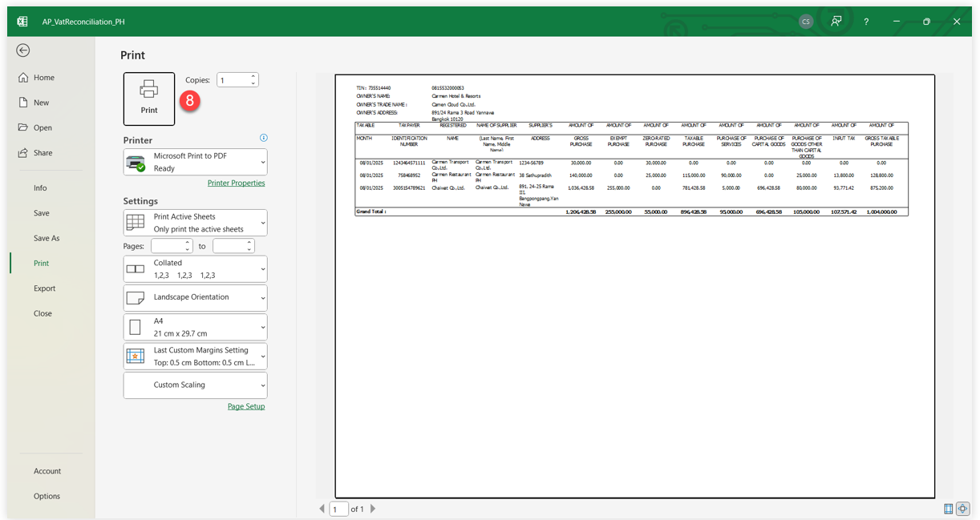Viewport: 980px width, 520px height.
Task: Expand the Microsoft Print to PDF printer dropdown
Action: tap(195, 162)
